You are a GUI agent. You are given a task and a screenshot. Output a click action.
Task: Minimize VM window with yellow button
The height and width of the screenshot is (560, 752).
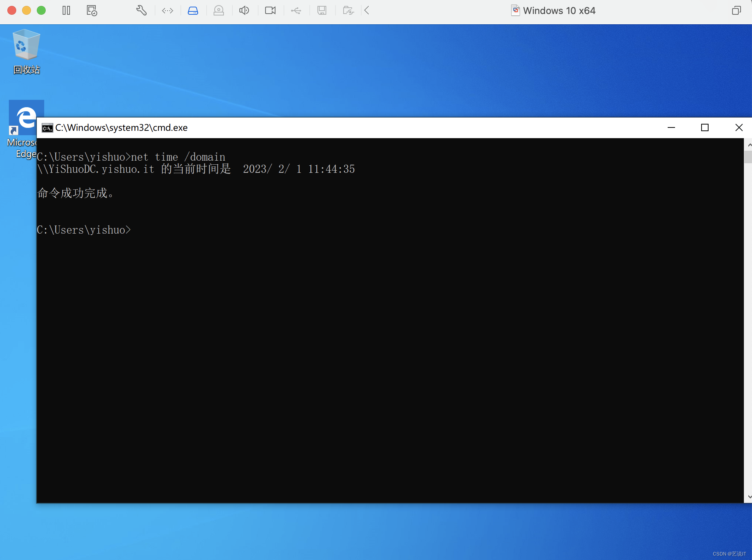click(x=27, y=10)
